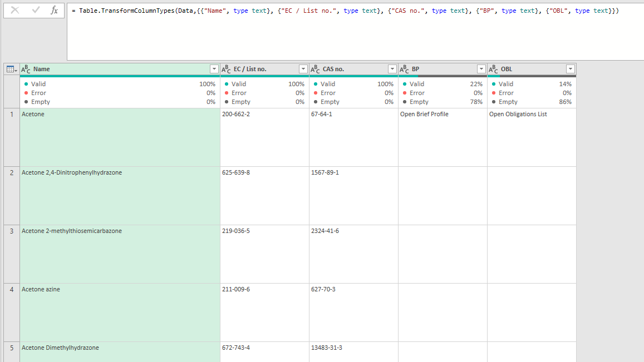Click the Empty 86% stat in OBL column
Viewport: 644px width, 362px height.
point(532,102)
